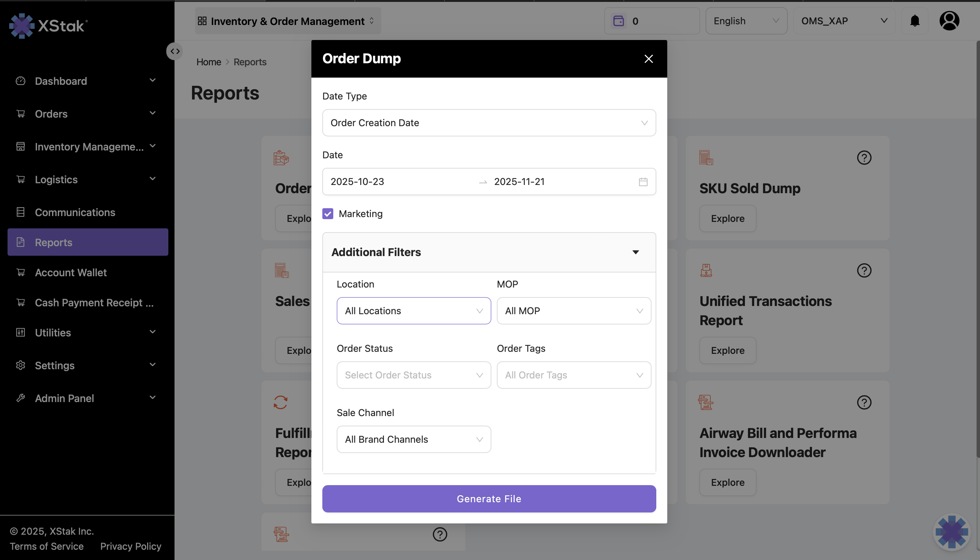Open the user profile avatar icon

tap(949, 21)
